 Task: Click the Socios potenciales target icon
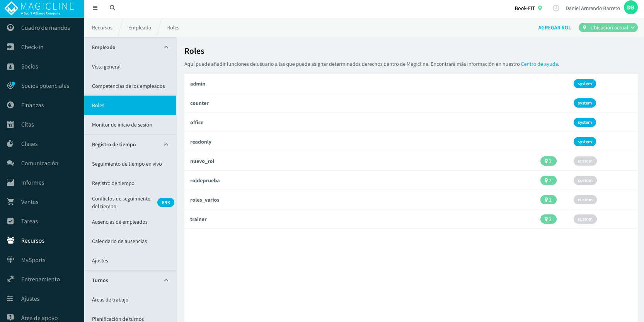tap(10, 86)
